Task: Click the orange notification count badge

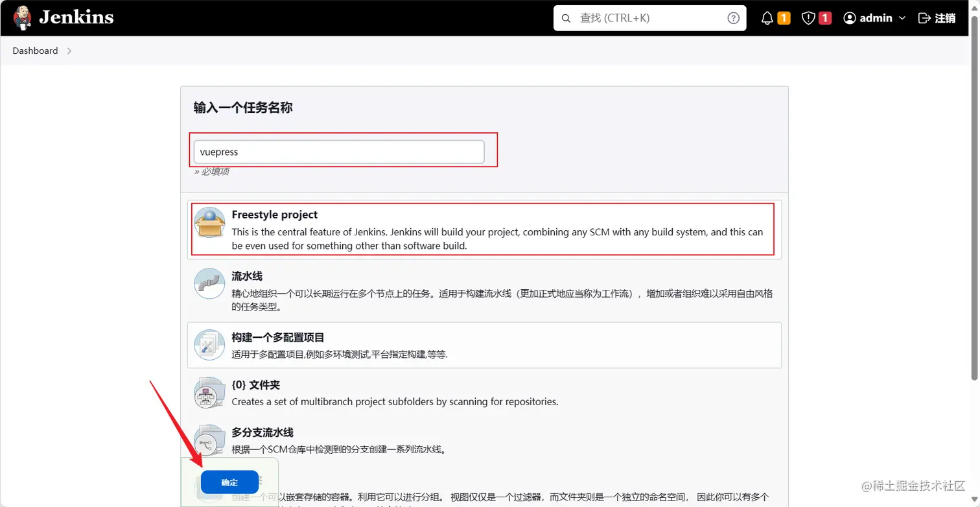Action: point(784,18)
